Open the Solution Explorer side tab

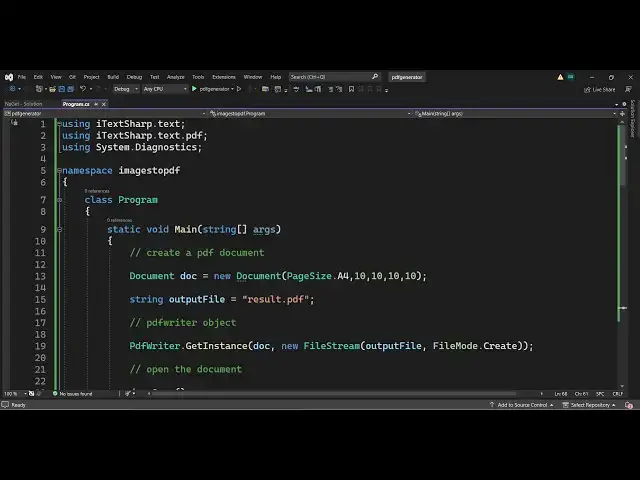(x=632, y=119)
